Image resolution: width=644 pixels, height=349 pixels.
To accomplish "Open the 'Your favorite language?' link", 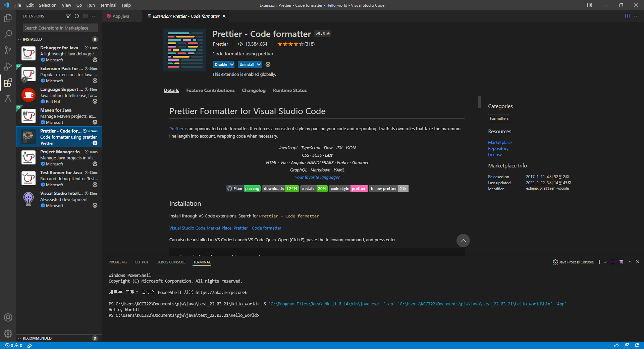I will point(317,178).
